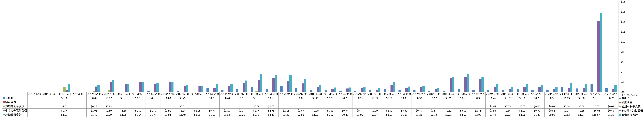The width and height of the screenshot is (644, 117).
Task: Select the 2018/09/30 date column header
Action: 463,94
